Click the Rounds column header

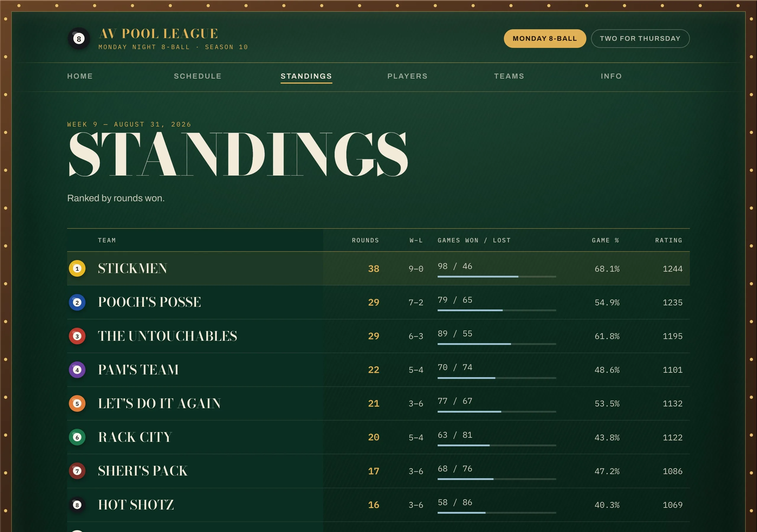click(x=365, y=240)
